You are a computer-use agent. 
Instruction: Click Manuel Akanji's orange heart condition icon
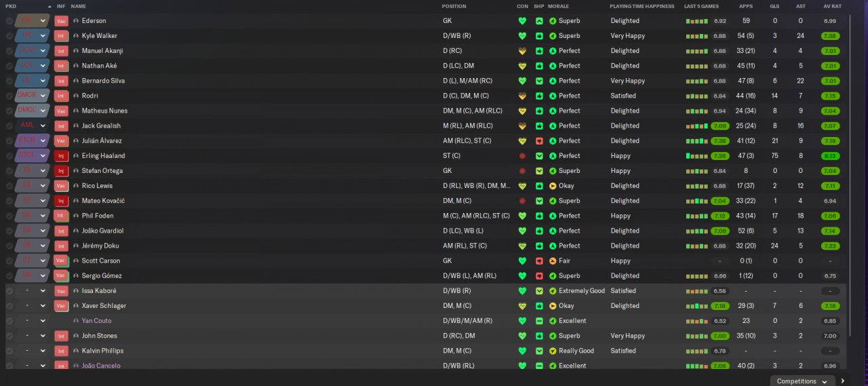522,51
